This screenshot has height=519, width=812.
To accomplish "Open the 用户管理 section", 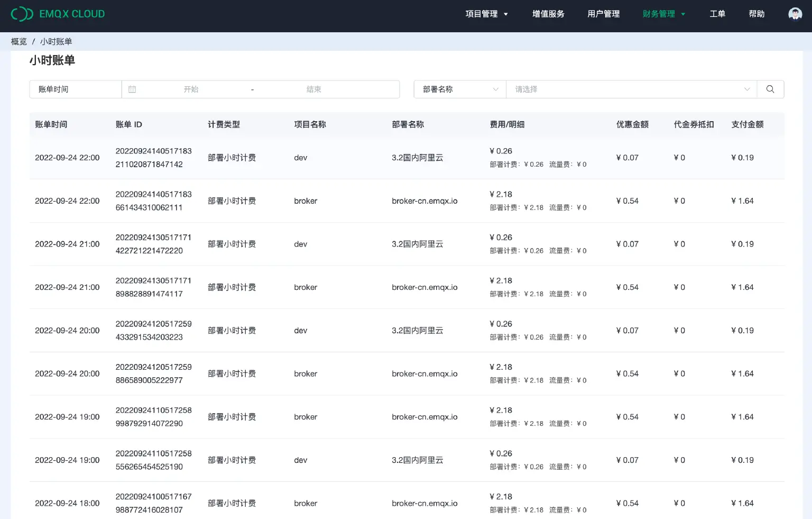I will click(603, 14).
